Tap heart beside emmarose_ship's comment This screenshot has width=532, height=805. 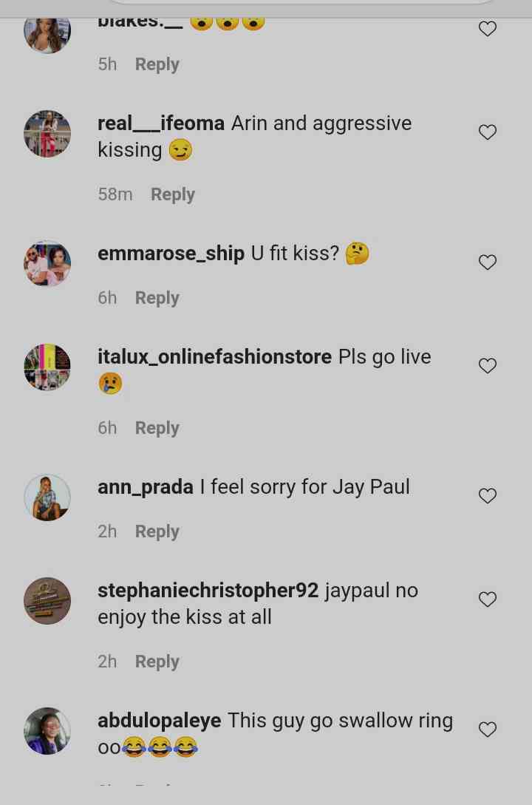tap(488, 262)
